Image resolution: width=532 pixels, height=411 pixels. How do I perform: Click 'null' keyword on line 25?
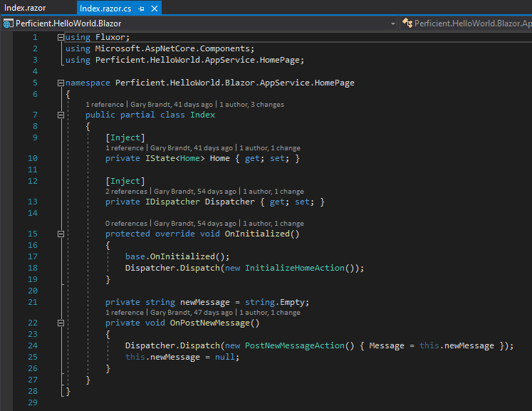(x=224, y=357)
